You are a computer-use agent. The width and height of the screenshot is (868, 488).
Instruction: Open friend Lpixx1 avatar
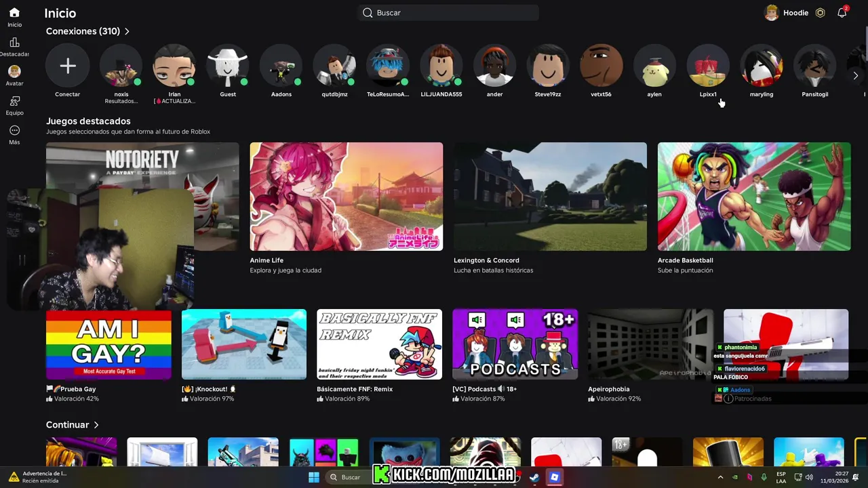coord(708,66)
